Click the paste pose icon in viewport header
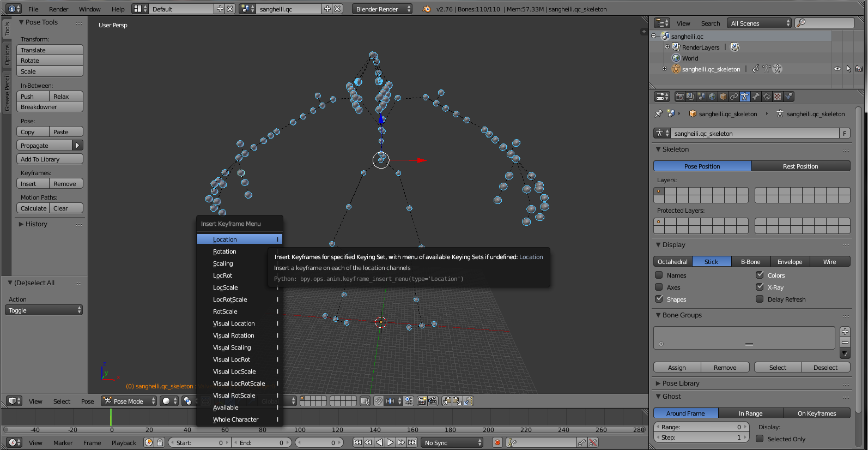 [457, 401]
